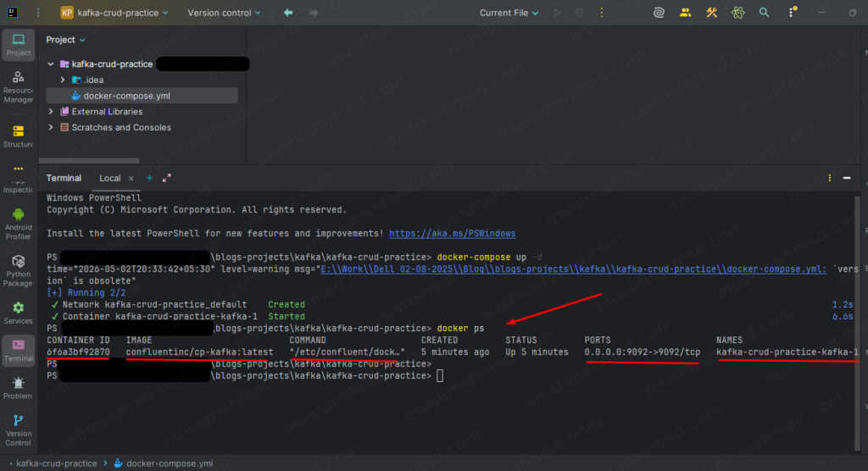Open docker-compose.yml path link in terminal
The height and width of the screenshot is (471, 868).
coord(574,269)
